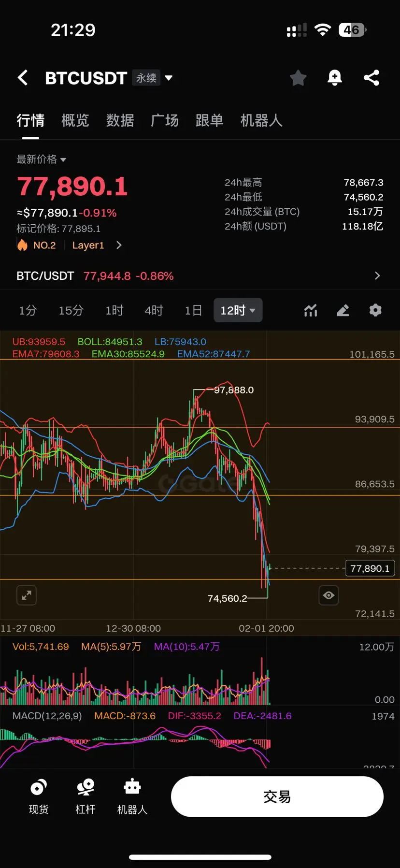Select the 1日 timeframe

pyautogui.click(x=193, y=310)
